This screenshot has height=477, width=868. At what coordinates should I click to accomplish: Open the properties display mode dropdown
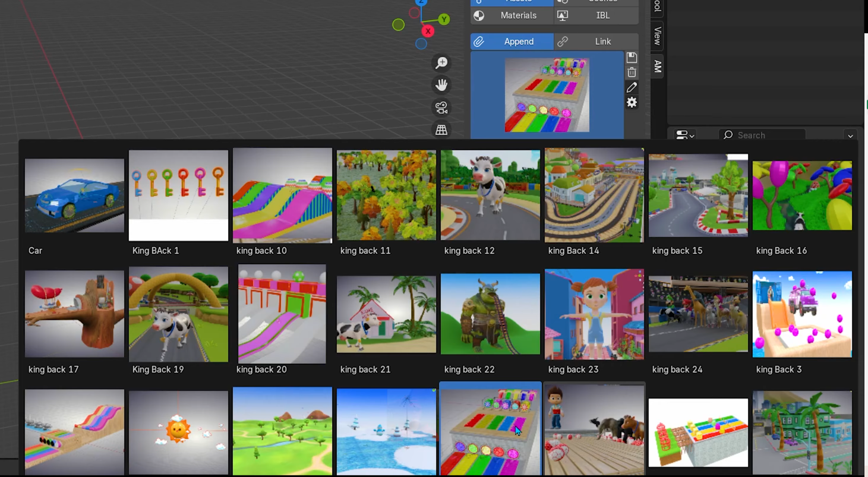tap(686, 135)
